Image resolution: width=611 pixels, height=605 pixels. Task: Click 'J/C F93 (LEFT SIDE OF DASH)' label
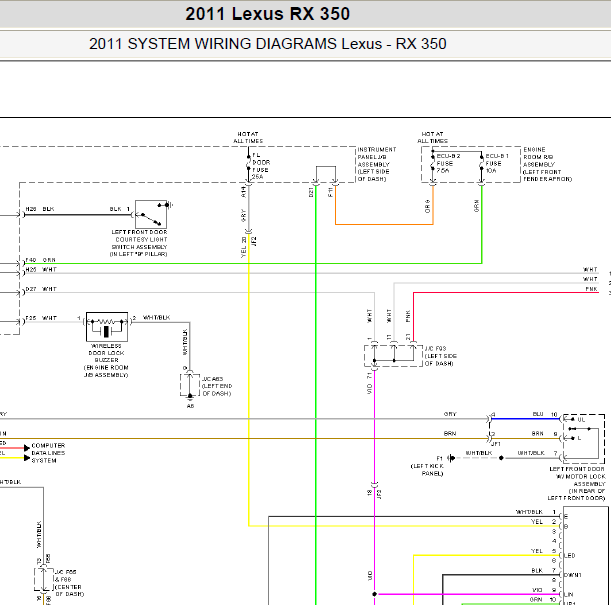(440, 356)
